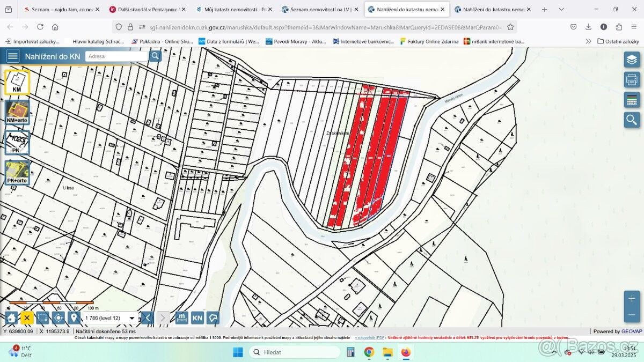
Task: Zoom in with the plus button
Action: (x=632, y=299)
